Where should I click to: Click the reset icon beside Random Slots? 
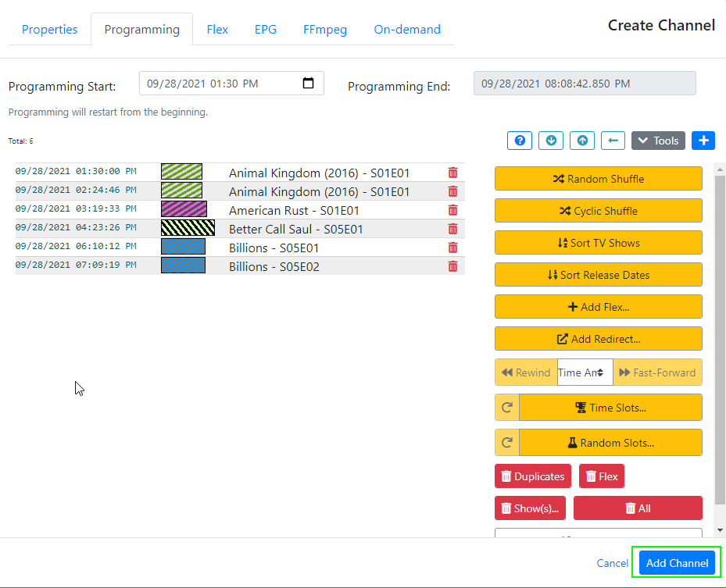pos(507,443)
